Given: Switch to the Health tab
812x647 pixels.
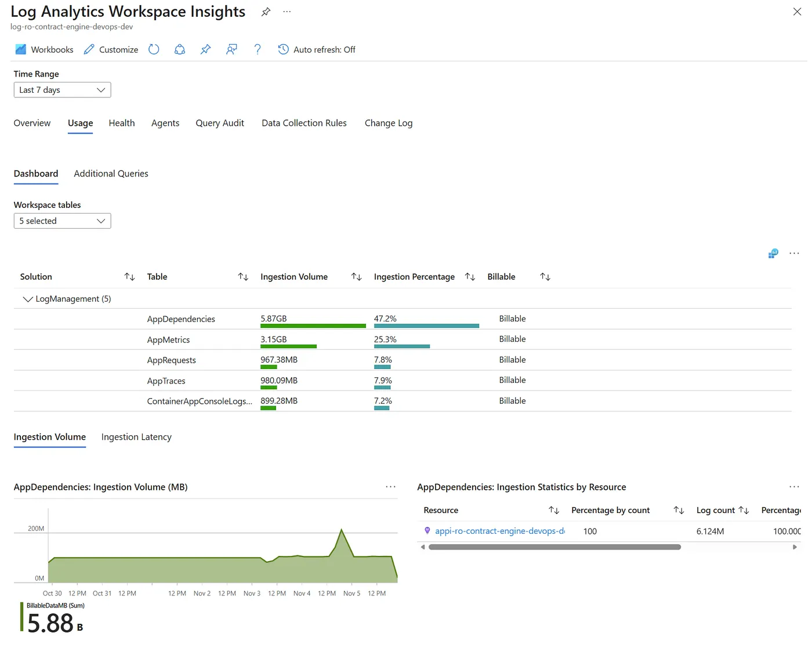Looking at the screenshot, I should point(122,123).
